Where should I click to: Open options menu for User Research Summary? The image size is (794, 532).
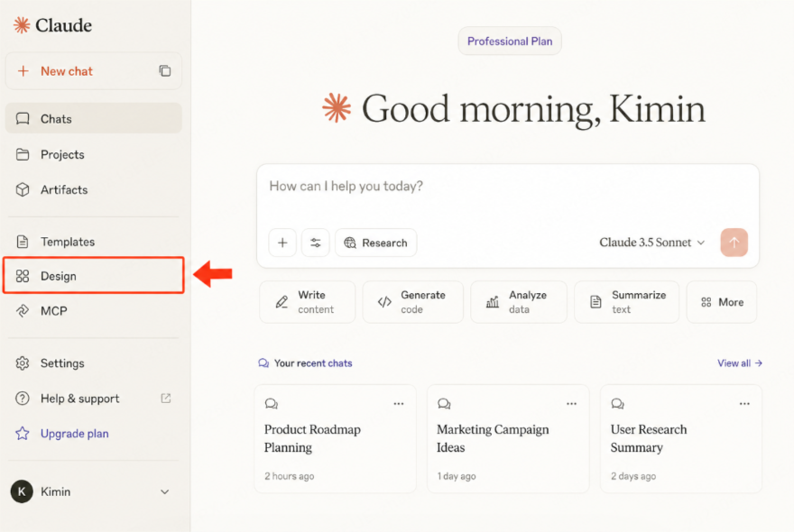tap(744, 403)
